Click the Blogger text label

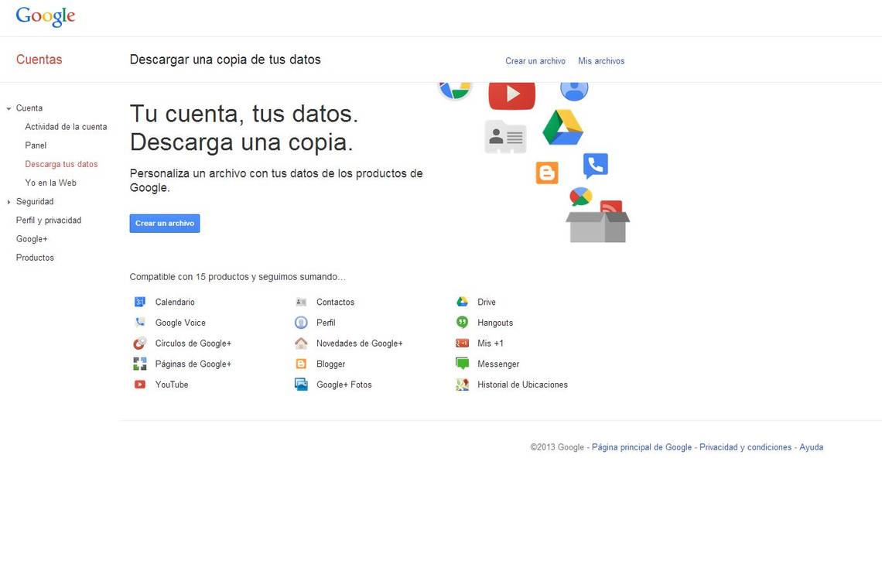(331, 364)
